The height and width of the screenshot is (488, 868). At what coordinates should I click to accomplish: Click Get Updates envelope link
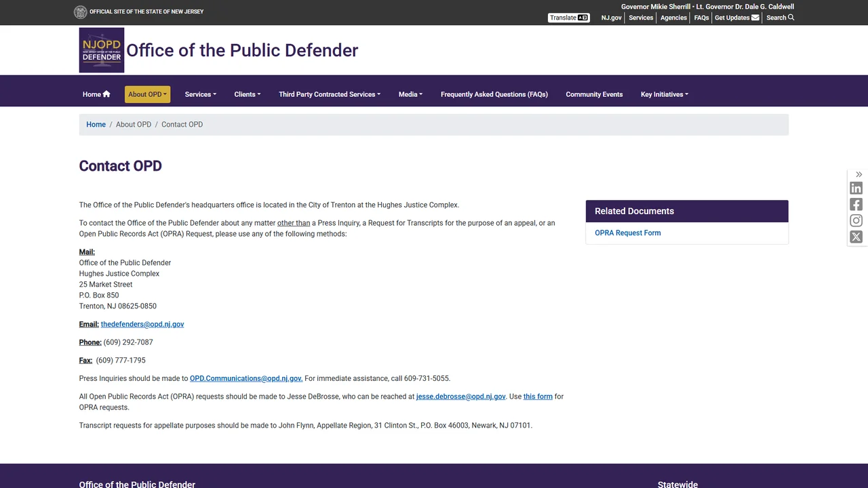[736, 18]
